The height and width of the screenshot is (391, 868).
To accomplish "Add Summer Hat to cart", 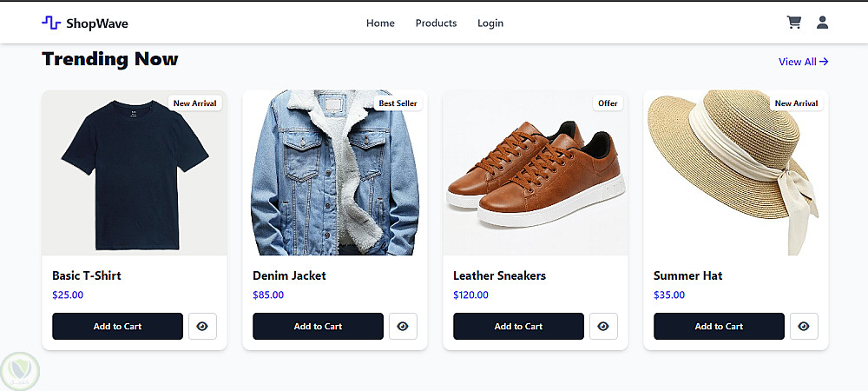I will (x=719, y=327).
